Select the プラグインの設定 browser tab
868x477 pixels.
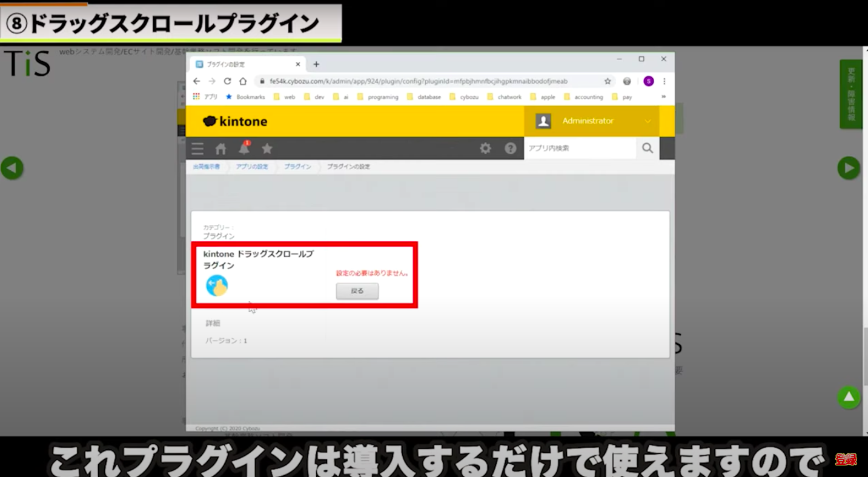coord(242,64)
